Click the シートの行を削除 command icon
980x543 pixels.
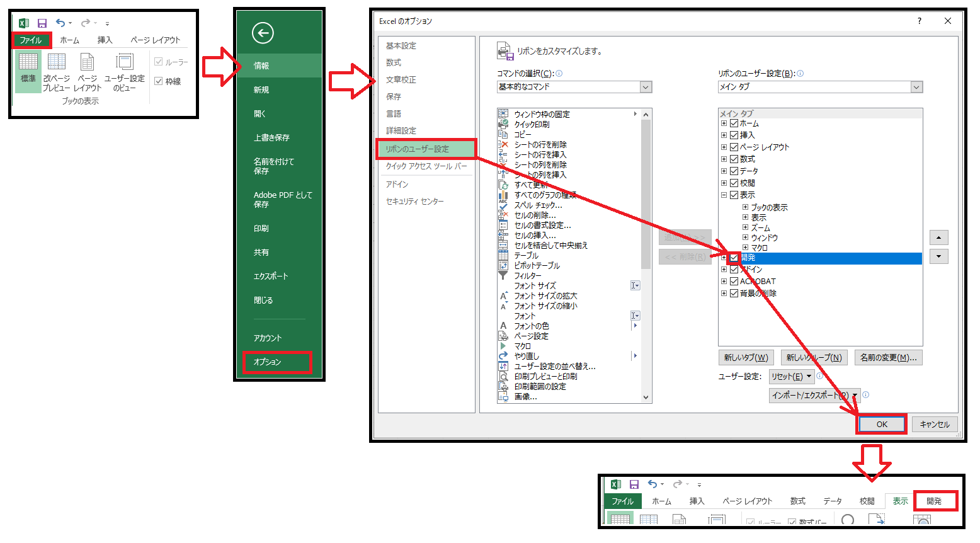503,144
